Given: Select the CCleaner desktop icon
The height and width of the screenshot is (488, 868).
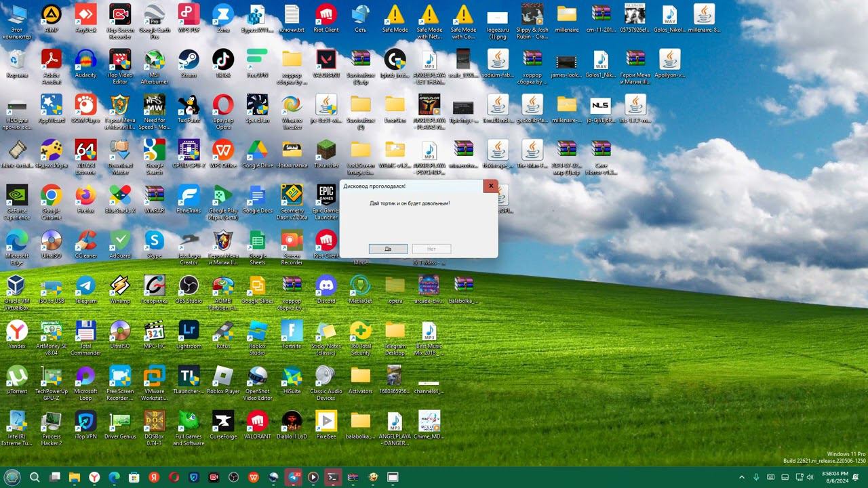Looking at the screenshot, I should pyautogui.click(x=85, y=245).
